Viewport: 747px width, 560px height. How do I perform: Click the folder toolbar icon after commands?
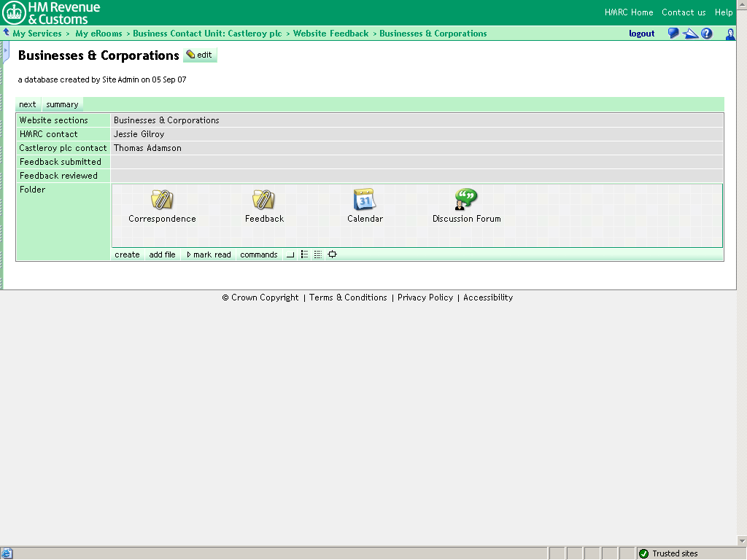coord(290,254)
